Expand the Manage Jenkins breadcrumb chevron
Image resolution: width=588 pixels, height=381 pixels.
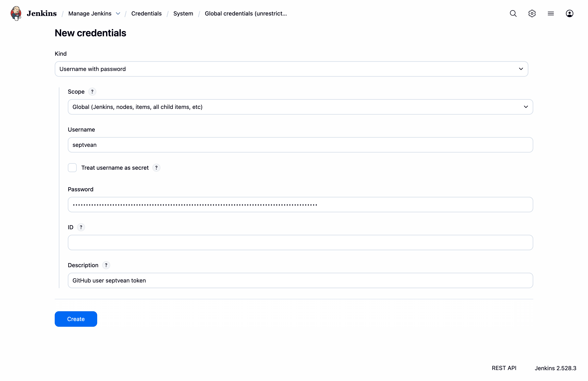pyautogui.click(x=118, y=14)
